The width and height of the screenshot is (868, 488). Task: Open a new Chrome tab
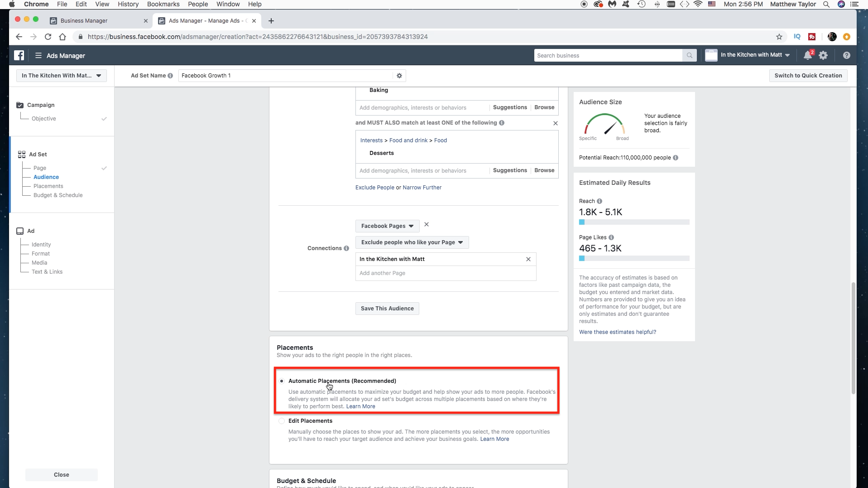[271, 21]
